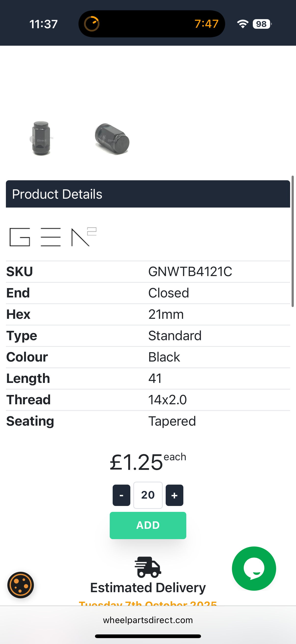
Task: Increase quantity with the plus button
Action: [174, 495]
